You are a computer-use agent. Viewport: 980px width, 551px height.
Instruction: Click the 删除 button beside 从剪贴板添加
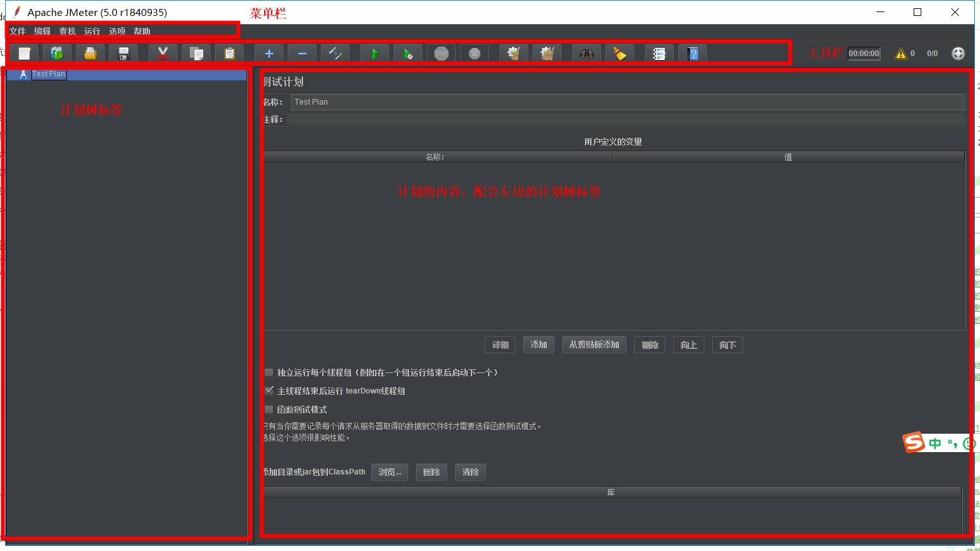click(650, 345)
